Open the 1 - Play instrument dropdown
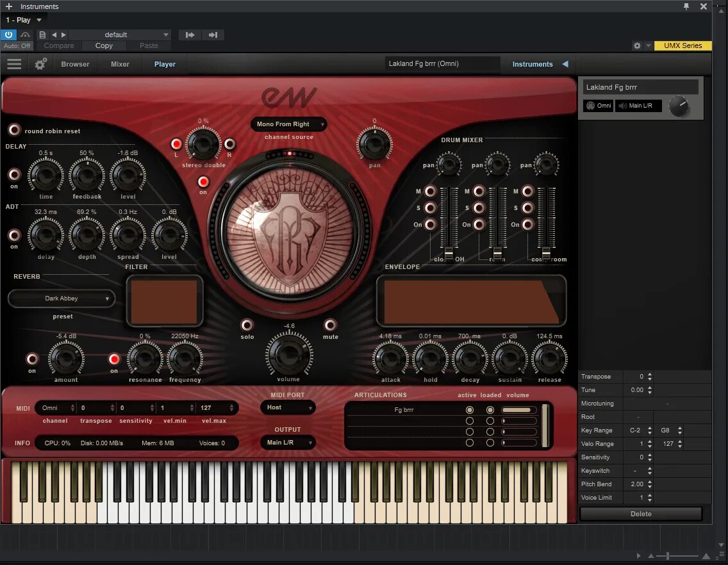Viewport: 728px width, 565px height. 23,20
